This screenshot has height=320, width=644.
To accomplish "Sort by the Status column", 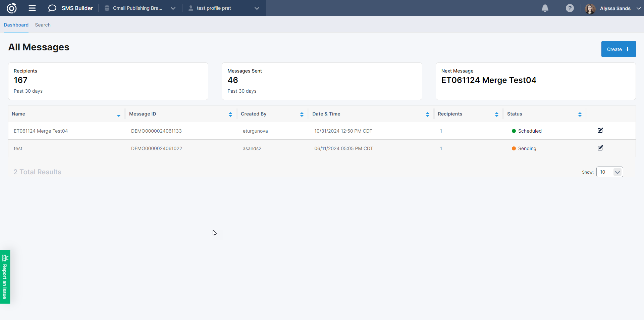I will [x=580, y=114].
